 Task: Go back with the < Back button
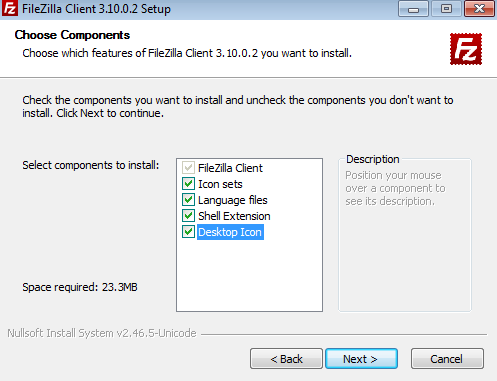286,359
